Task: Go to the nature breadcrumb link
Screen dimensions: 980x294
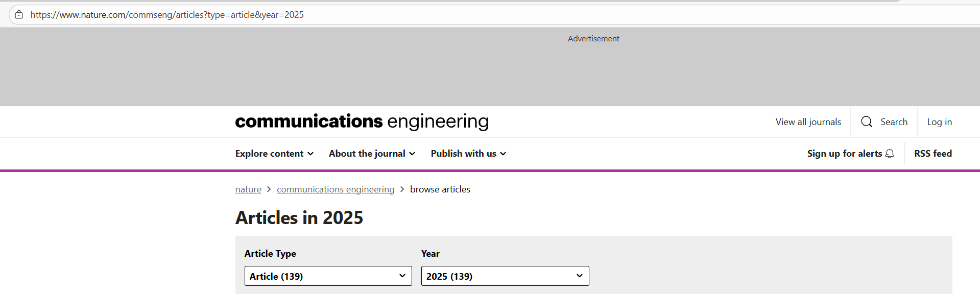Action: pyautogui.click(x=248, y=189)
